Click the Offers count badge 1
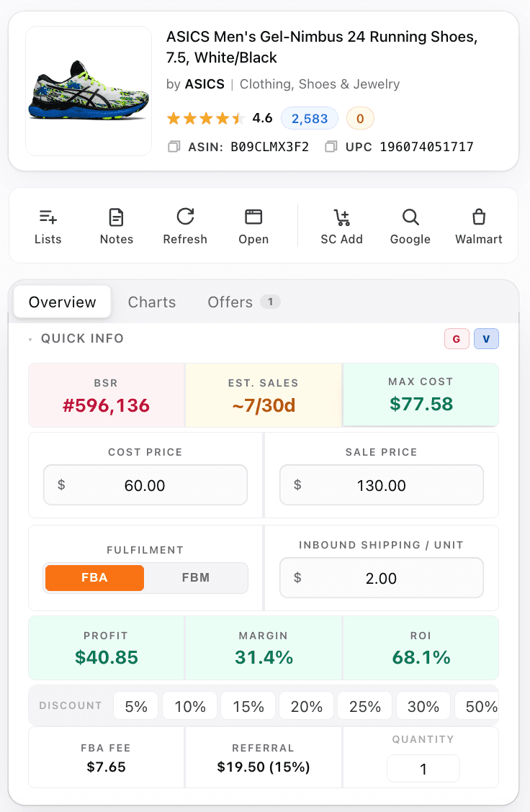Image resolution: width=530 pixels, height=812 pixels. click(270, 302)
